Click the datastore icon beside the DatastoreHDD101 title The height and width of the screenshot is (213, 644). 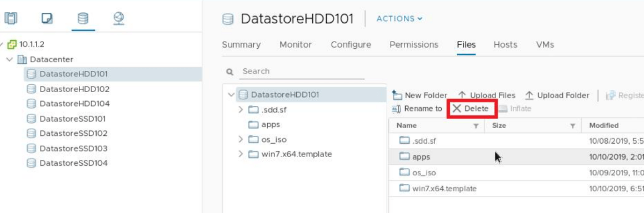tap(227, 19)
